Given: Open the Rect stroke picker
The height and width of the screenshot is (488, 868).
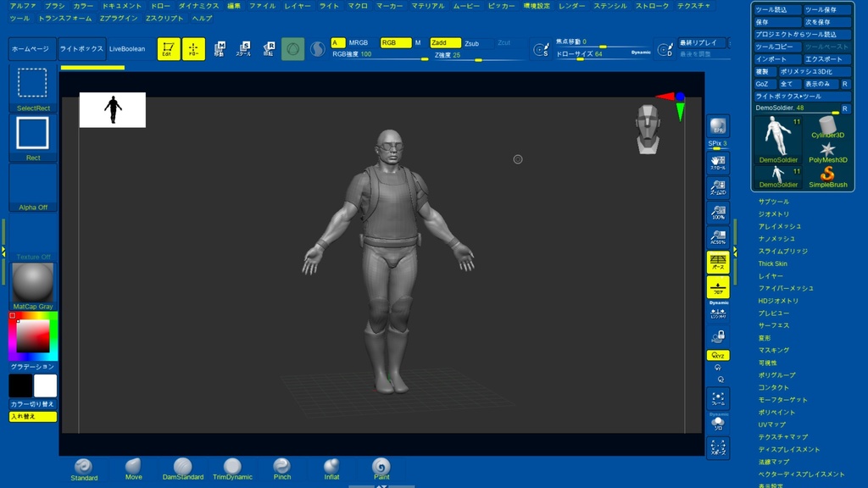Looking at the screenshot, I should tap(33, 138).
